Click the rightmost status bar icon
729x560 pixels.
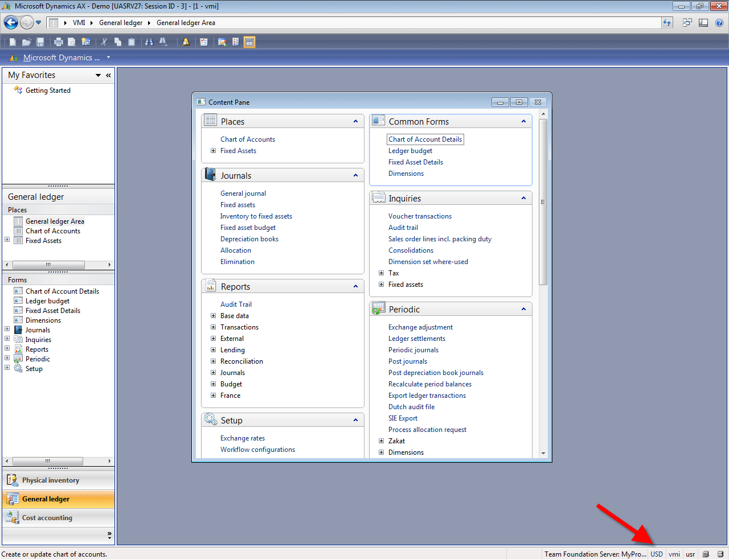click(720, 554)
